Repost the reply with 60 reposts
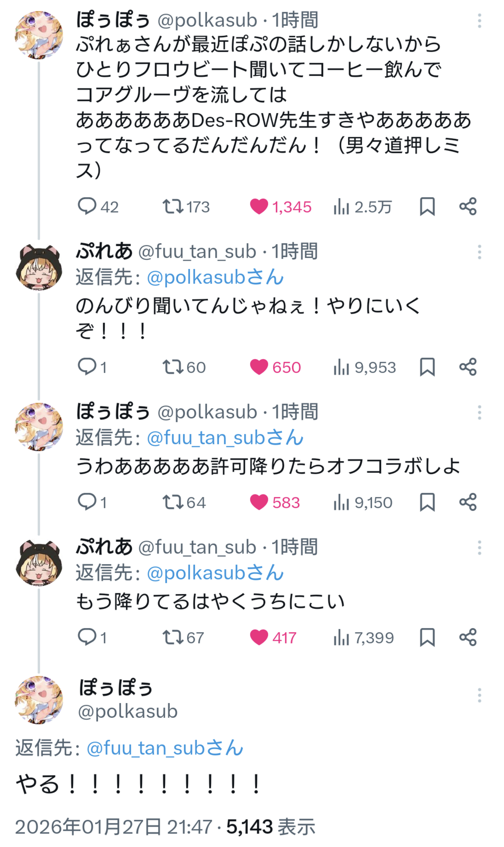Image resolution: width=504 pixels, height=847 pixels. [173, 367]
